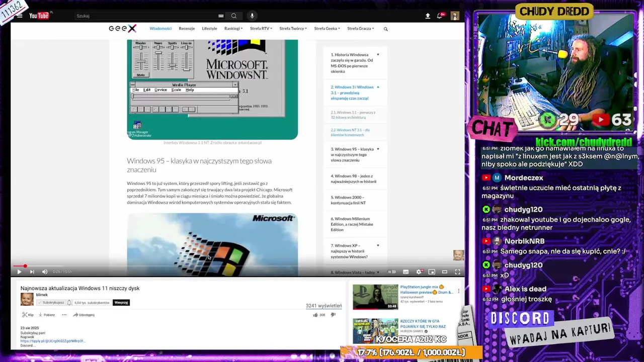
Task: Click the blimek channel avatar
Action: pyautogui.click(x=27, y=299)
